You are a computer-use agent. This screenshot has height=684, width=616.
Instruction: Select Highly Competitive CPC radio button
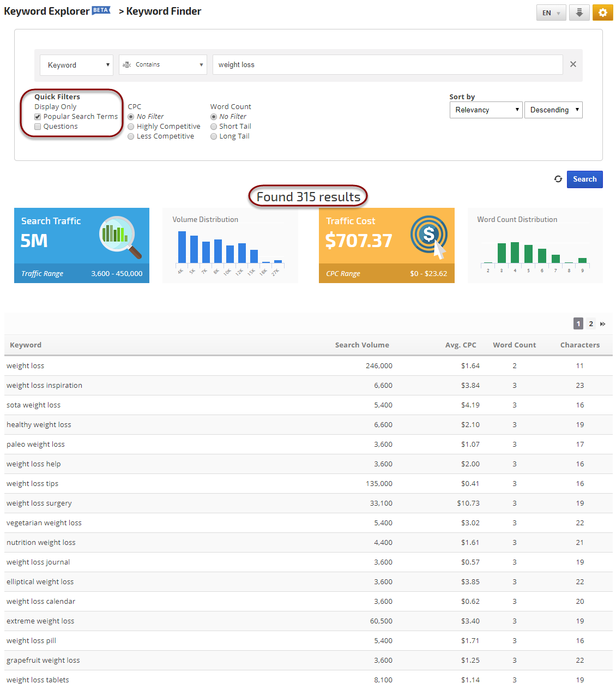point(131,127)
